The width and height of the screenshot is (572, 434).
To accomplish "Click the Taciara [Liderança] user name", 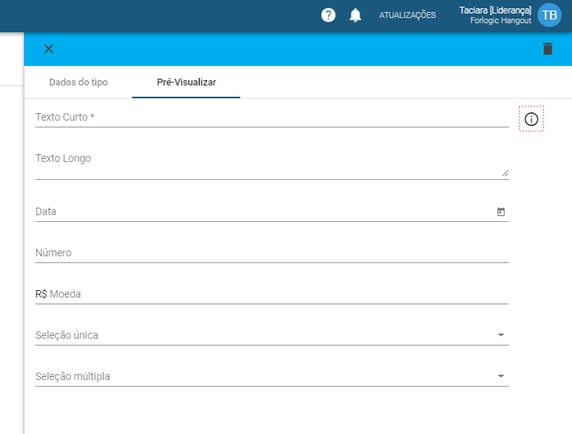I will pyautogui.click(x=495, y=10).
